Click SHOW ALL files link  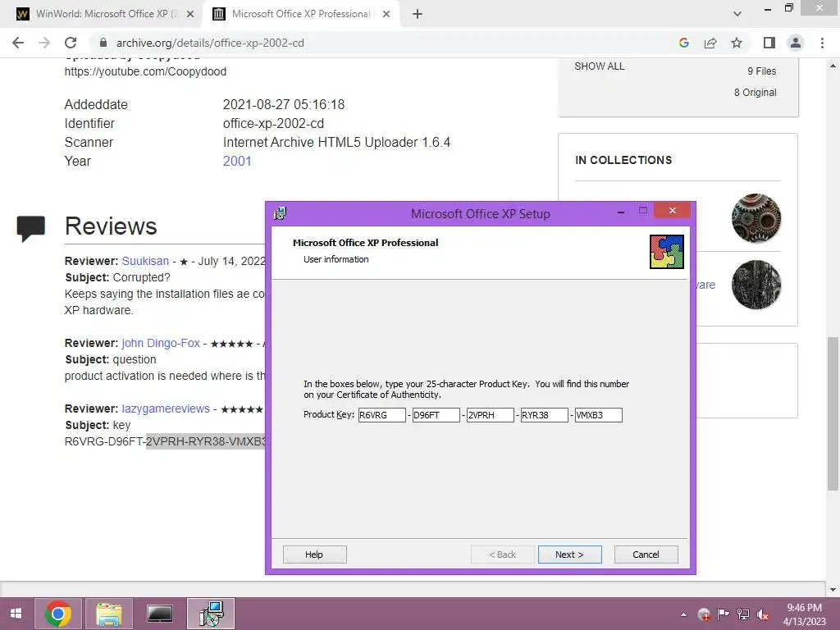[x=600, y=66]
